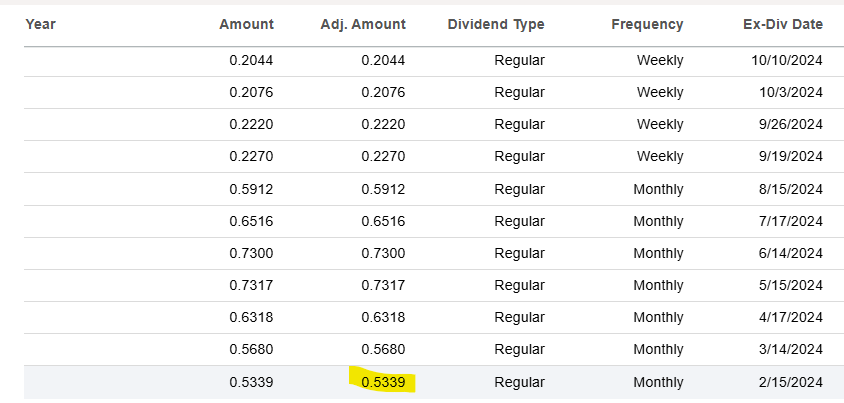This screenshot has height=403, width=844.
Task: Click Regular dividend type in the 9/26/2024 row
Action: click(519, 124)
